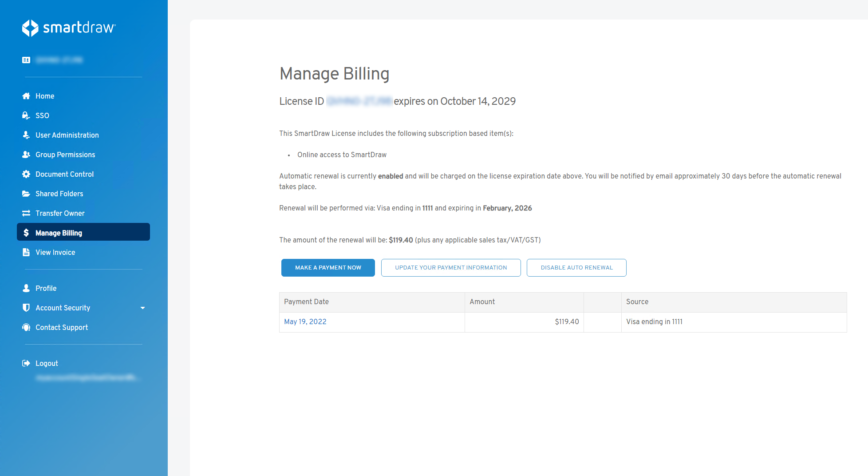
Task: Expand the Account Security dropdown arrow
Action: click(x=142, y=308)
